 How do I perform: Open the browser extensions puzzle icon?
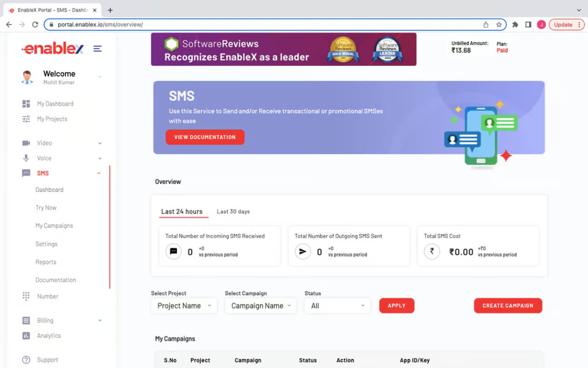[515, 25]
